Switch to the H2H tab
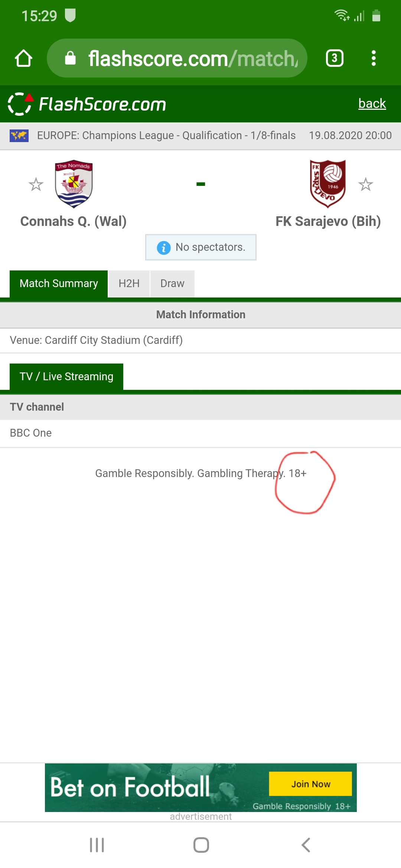The height and width of the screenshot is (868, 401). point(129,284)
